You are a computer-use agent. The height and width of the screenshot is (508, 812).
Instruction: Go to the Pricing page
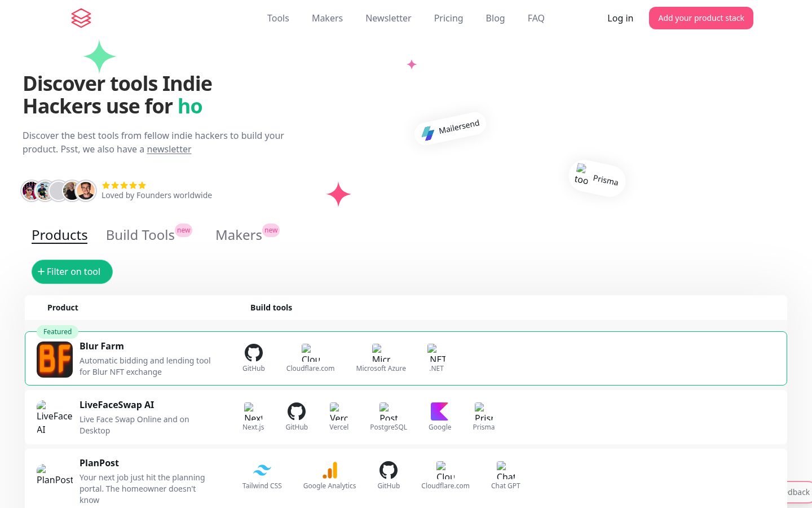pyautogui.click(x=448, y=18)
